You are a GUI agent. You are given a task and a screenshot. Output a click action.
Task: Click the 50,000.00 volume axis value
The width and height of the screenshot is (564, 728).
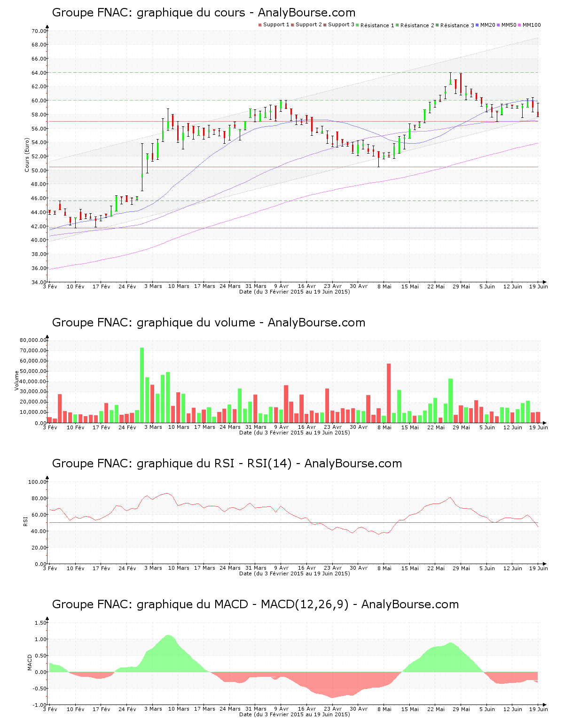click(33, 371)
